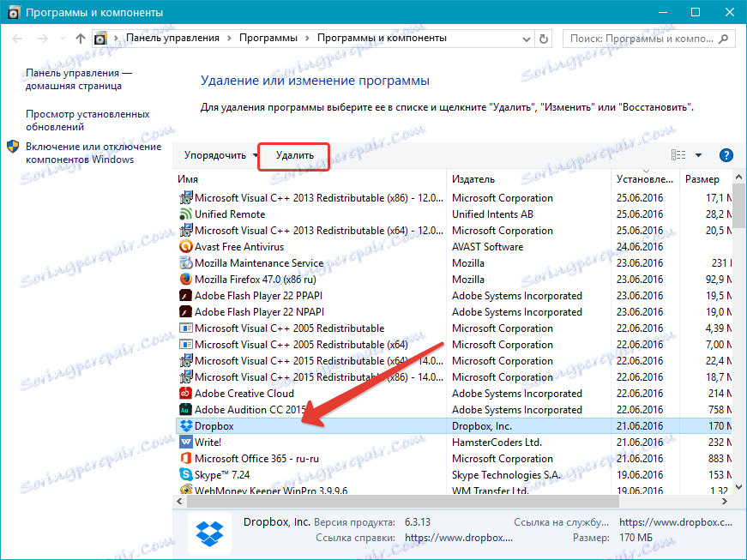Image resolution: width=747 pixels, height=560 pixels.
Task: Open the Упорядочить dropdown menu
Action: 220,155
